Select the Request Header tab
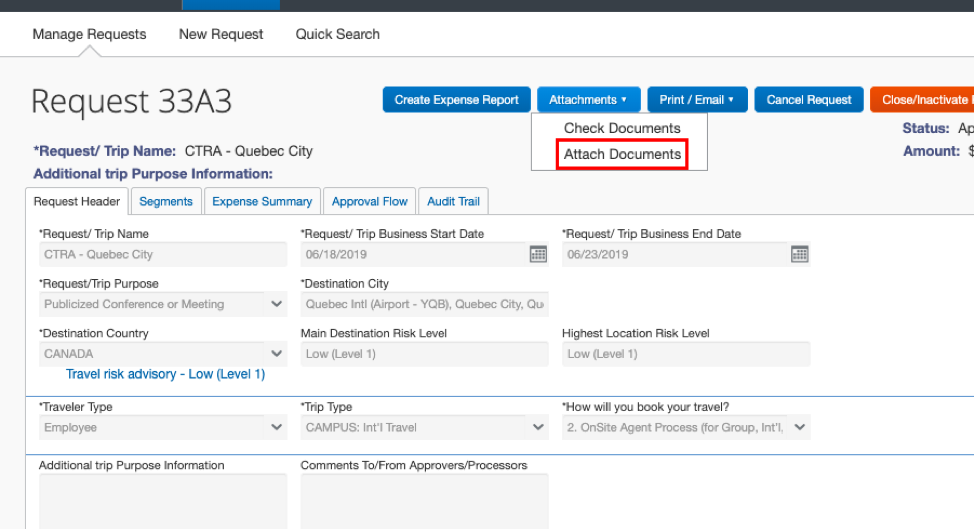 [77, 201]
